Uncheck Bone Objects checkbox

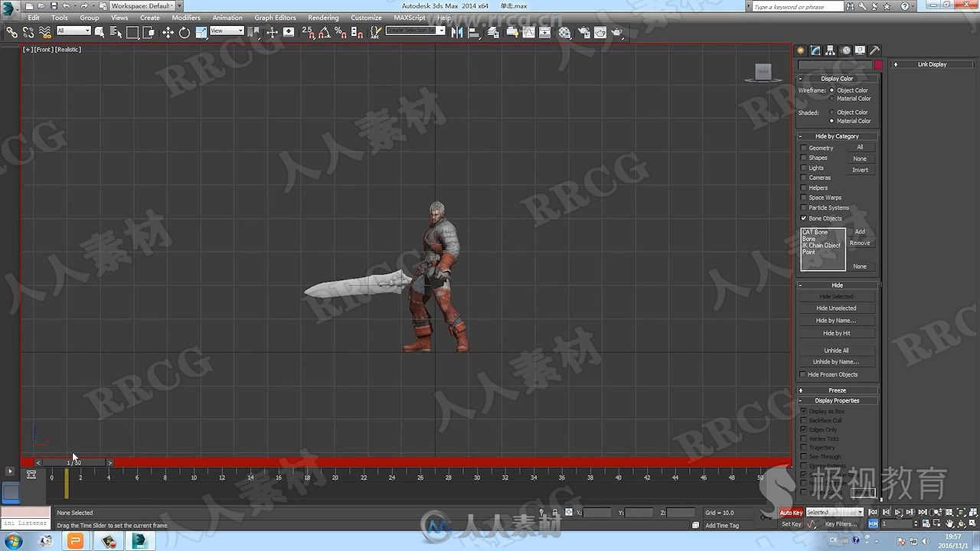tap(803, 218)
